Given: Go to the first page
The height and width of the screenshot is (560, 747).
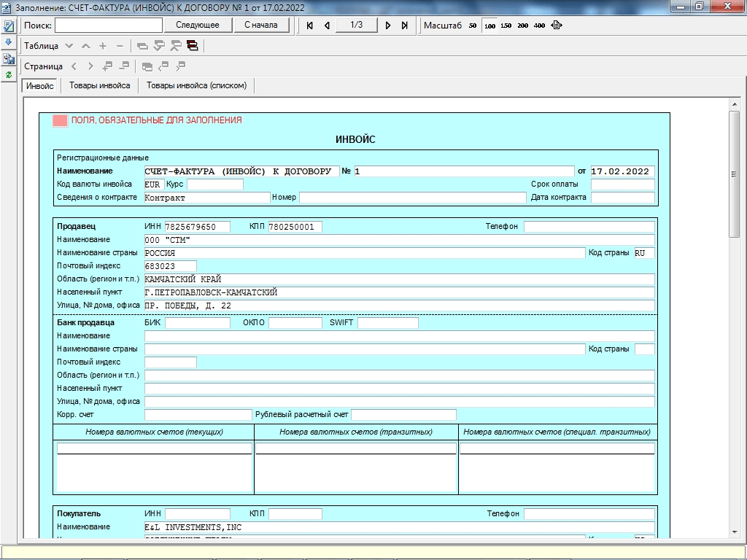Looking at the screenshot, I should pyautogui.click(x=309, y=26).
